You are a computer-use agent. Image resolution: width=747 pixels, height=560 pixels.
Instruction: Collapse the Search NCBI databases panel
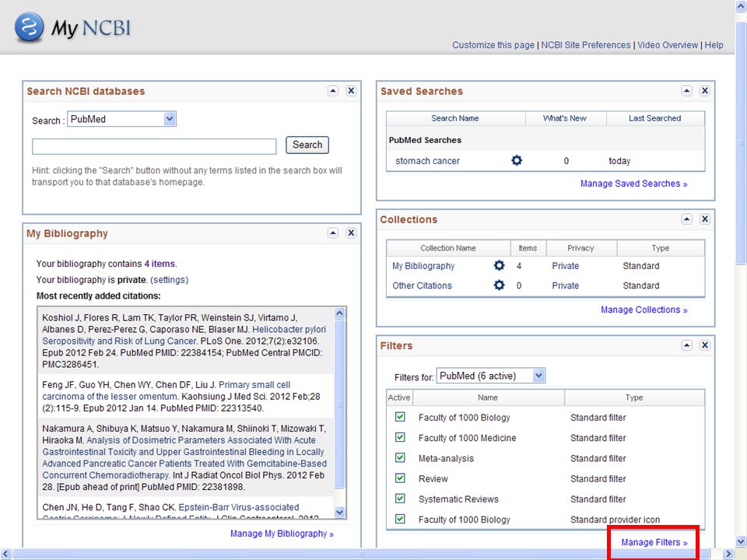[333, 90]
